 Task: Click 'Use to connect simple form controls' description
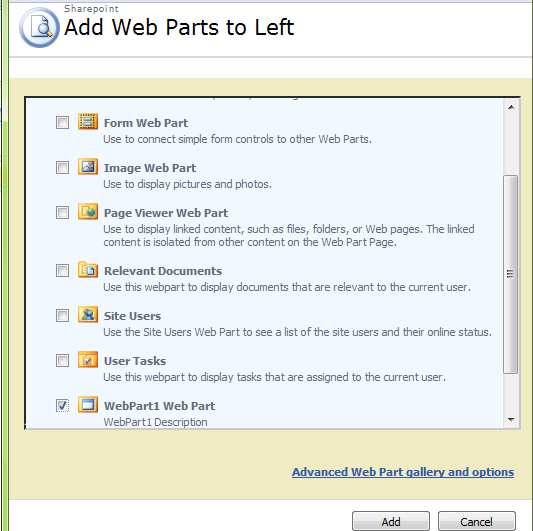pos(238,139)
